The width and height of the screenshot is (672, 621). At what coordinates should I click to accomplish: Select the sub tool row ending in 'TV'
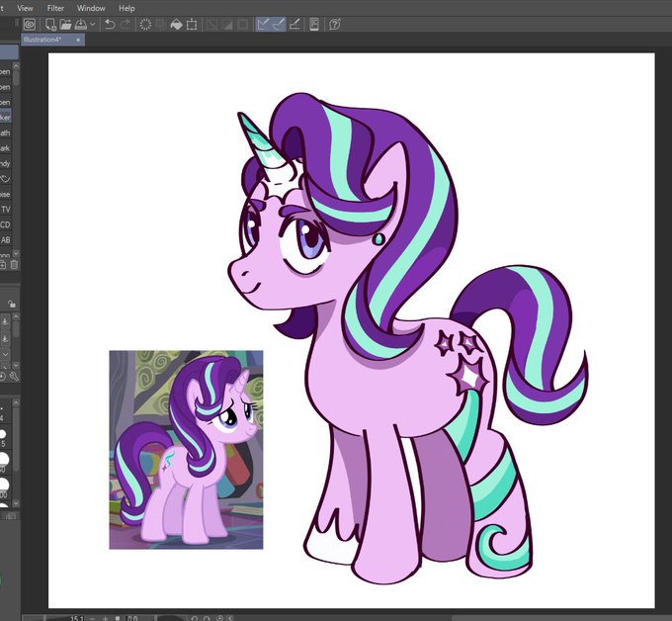(6, 210)
